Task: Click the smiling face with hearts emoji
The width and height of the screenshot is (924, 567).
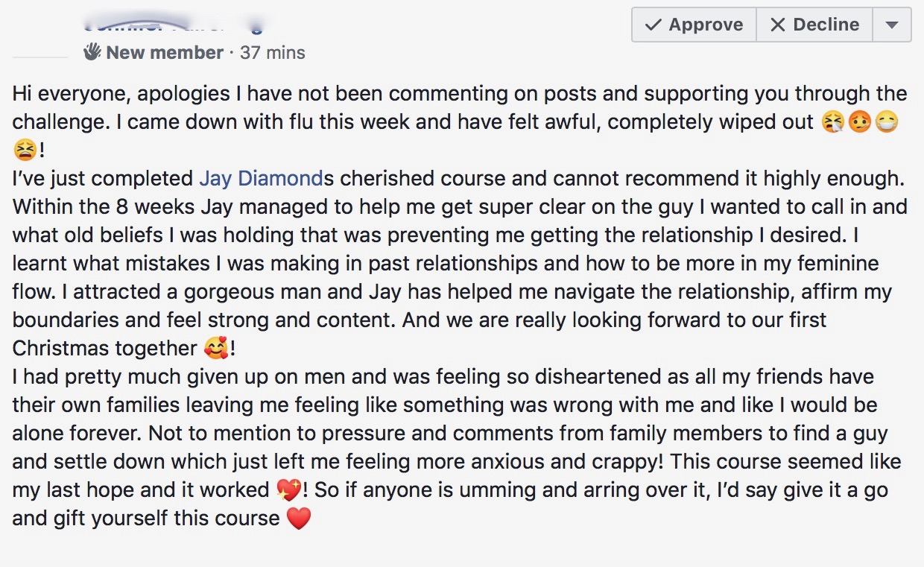Action: pos(215,348)
